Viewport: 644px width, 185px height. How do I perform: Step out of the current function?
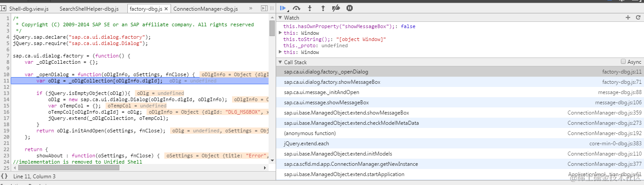click(323, 8)
